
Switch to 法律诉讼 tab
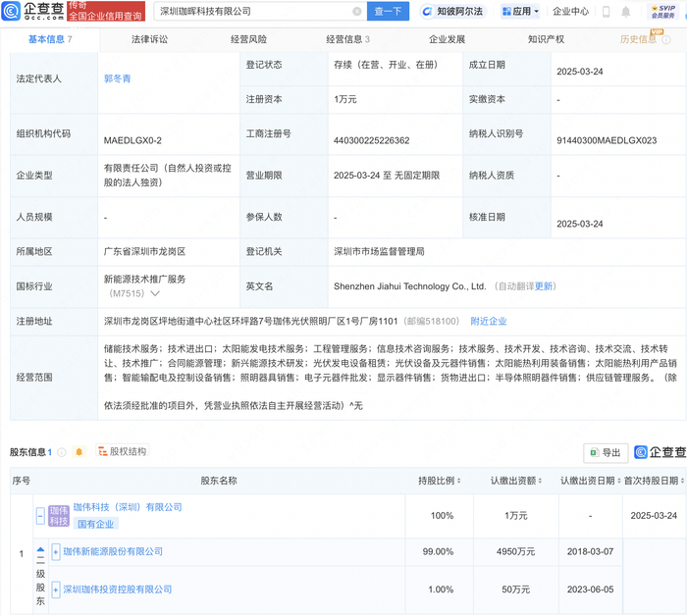tap(149, 39)
